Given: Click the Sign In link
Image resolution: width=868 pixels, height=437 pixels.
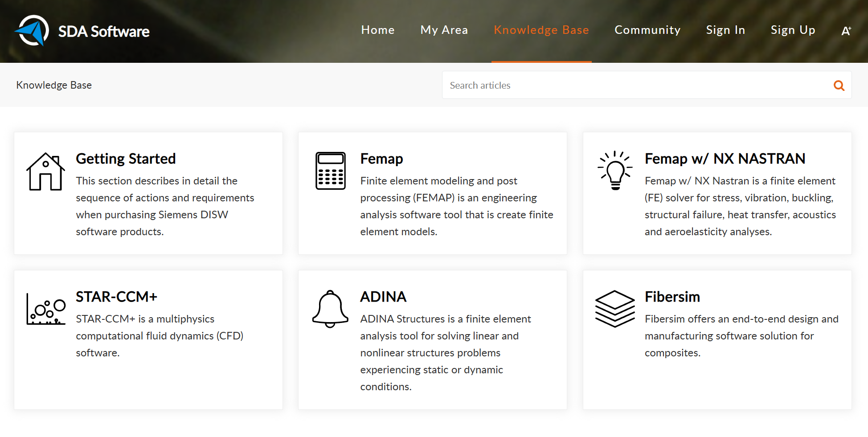Looking at the screenshot, I should (x=725, y=30).
